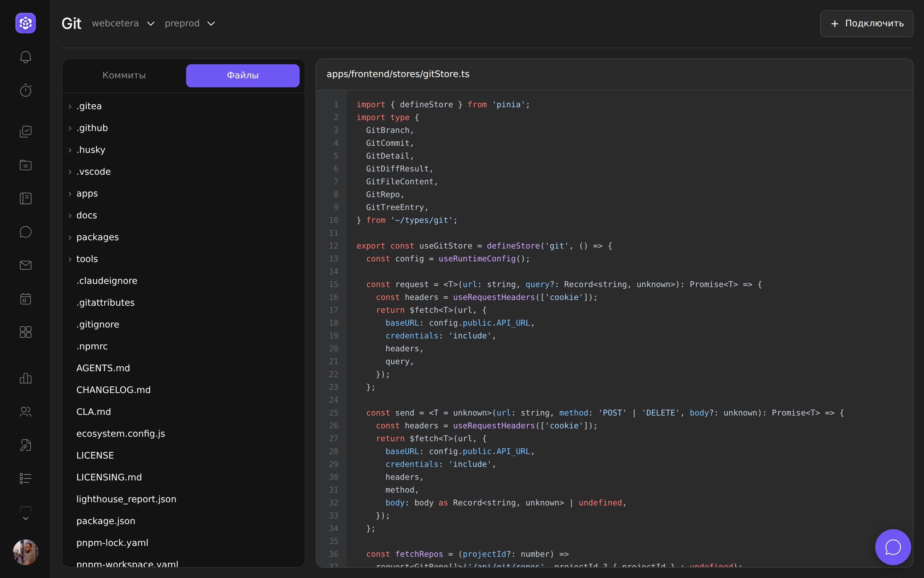Expand the .github folder
The height and width of the screenshot is (578, 924).
click(183, 128)
